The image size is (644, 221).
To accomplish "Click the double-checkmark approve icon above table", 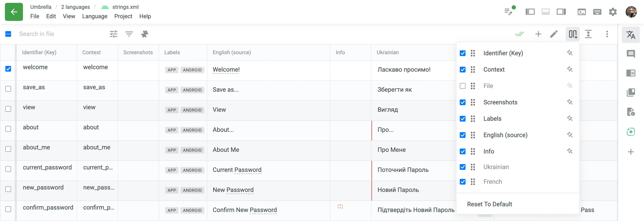I will coord(520,34).
